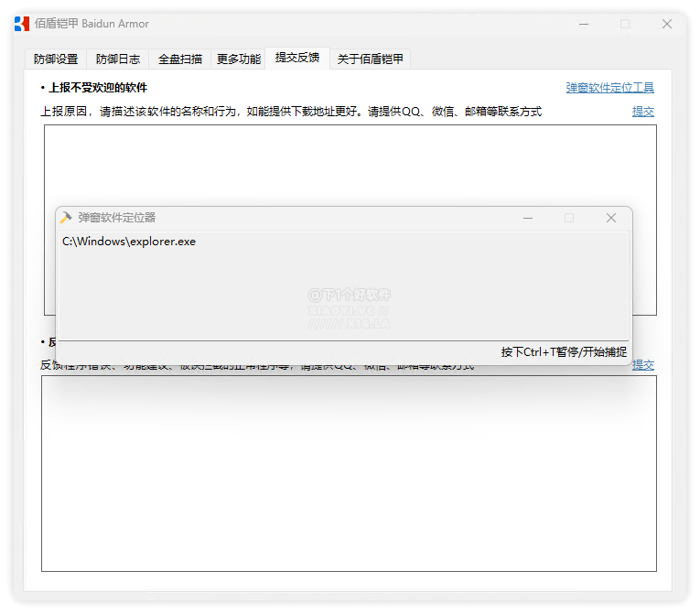700x614 pixels.
Task: Select the 更多功能 tab
Action: 239,59
